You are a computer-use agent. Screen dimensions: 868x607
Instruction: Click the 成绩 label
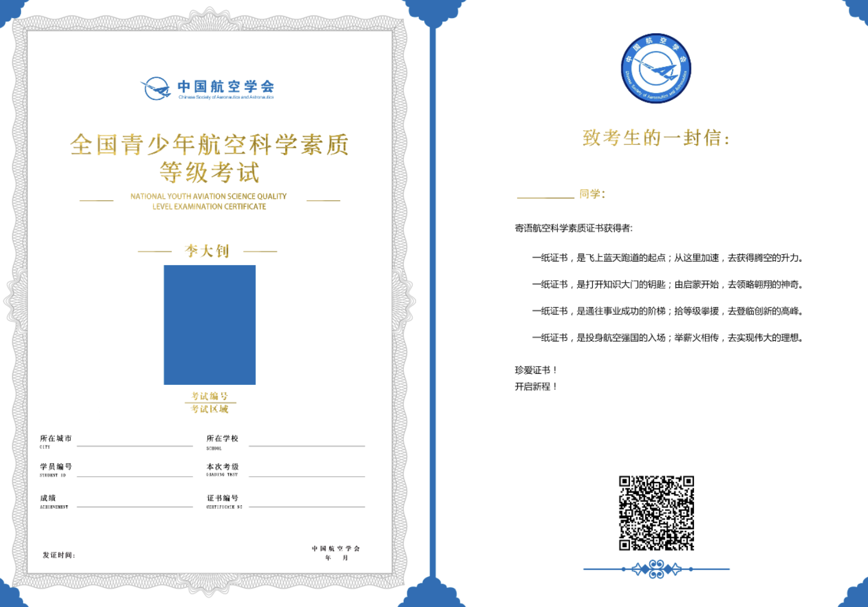(x=48, y=498)
